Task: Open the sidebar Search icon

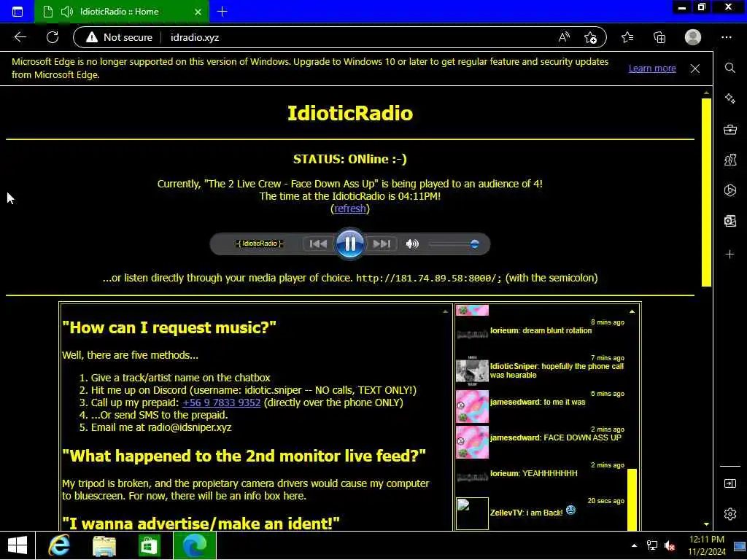Action: 729,68
